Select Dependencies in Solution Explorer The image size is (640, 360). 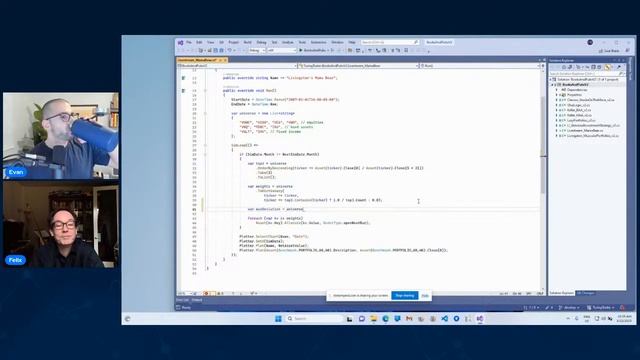pyautogui.click(x=577, y=90)
